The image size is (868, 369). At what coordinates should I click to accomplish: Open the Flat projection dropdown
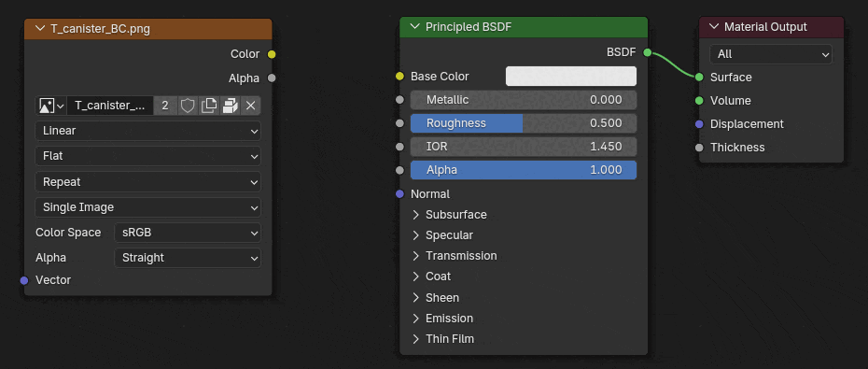click(x=147, y=156)
